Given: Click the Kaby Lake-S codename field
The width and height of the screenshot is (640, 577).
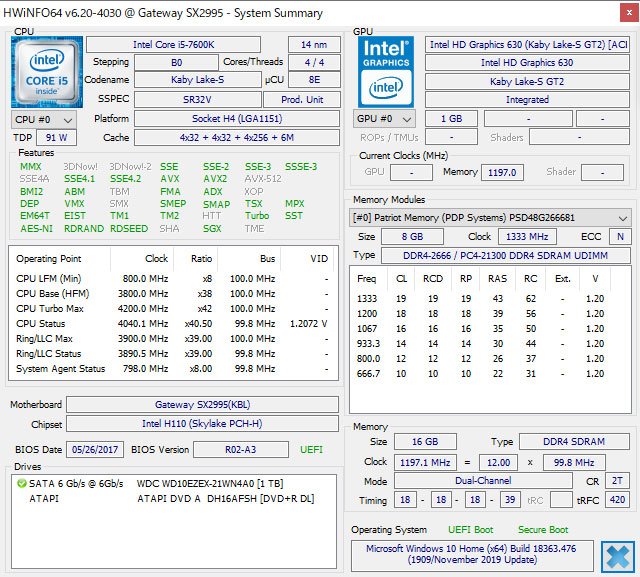Looking at the screenshot, I should click(198, 80).
